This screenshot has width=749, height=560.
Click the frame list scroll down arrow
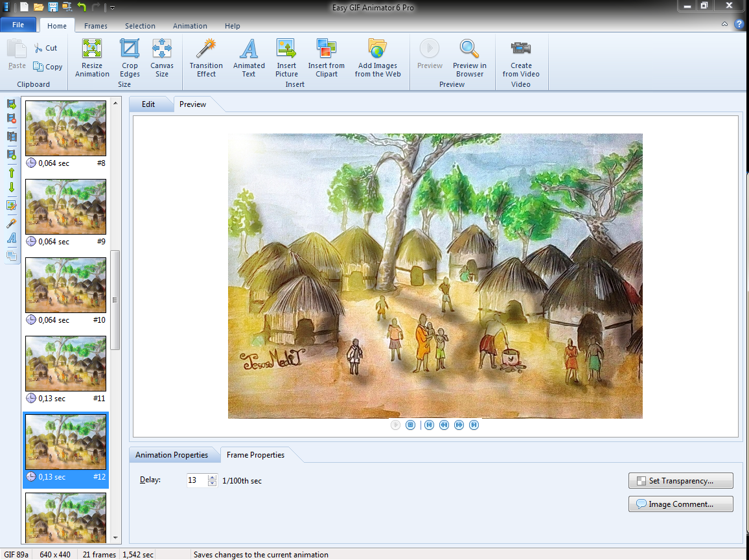[115, 538]
